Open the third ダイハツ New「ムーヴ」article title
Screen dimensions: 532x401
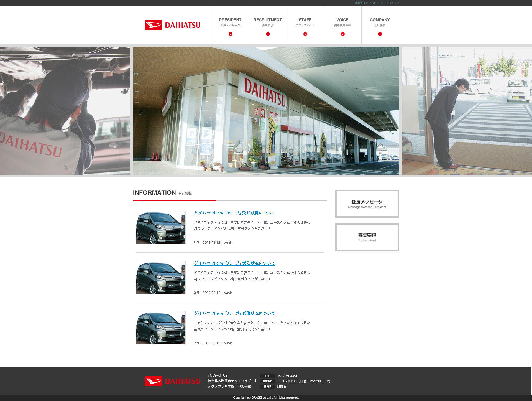click(x=234, y=313)
